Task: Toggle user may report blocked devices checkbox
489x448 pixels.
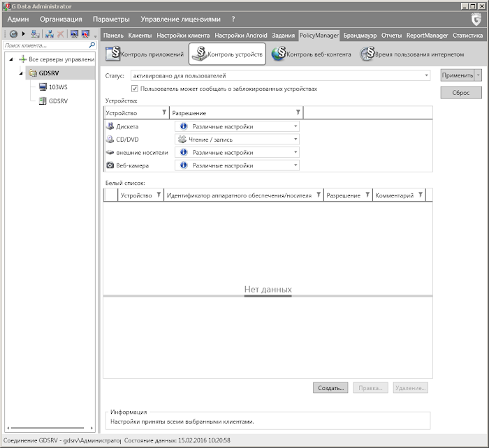Action: point(134,89)
